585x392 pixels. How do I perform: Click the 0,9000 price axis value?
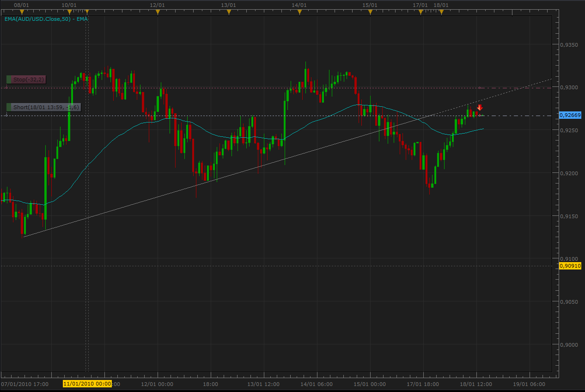coord(569,345)
